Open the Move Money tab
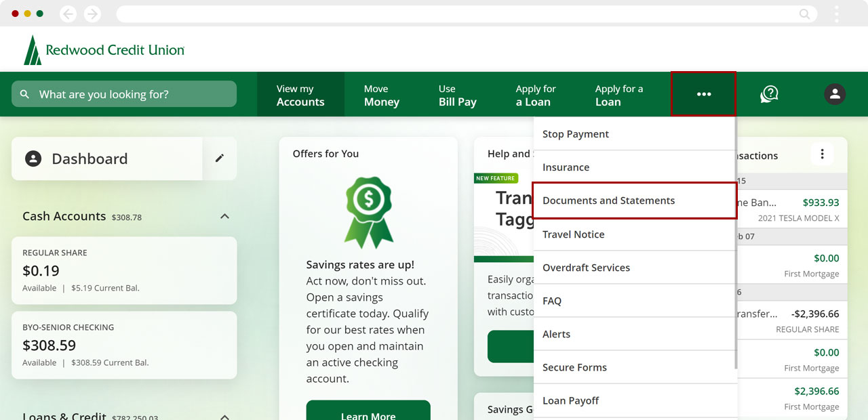The image size is (868, 420). point(382,95)
